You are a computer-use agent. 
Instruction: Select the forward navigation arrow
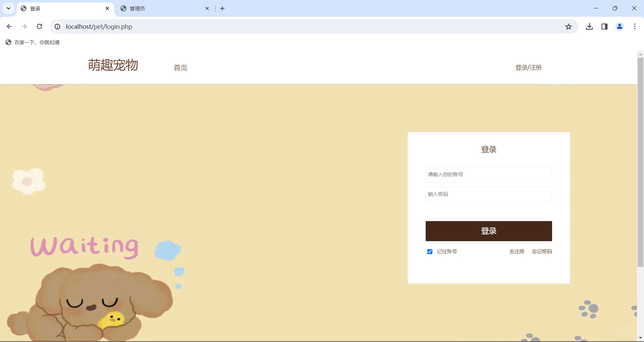24,26
